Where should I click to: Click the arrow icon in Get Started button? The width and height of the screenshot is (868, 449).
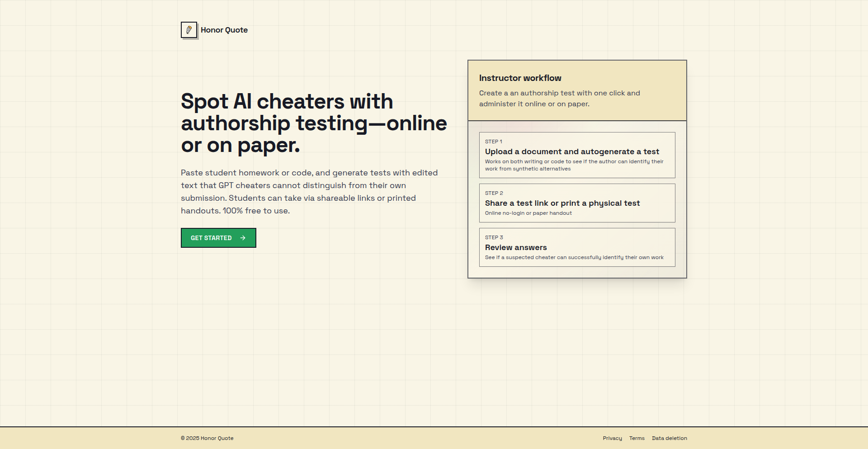coord(243,238)
